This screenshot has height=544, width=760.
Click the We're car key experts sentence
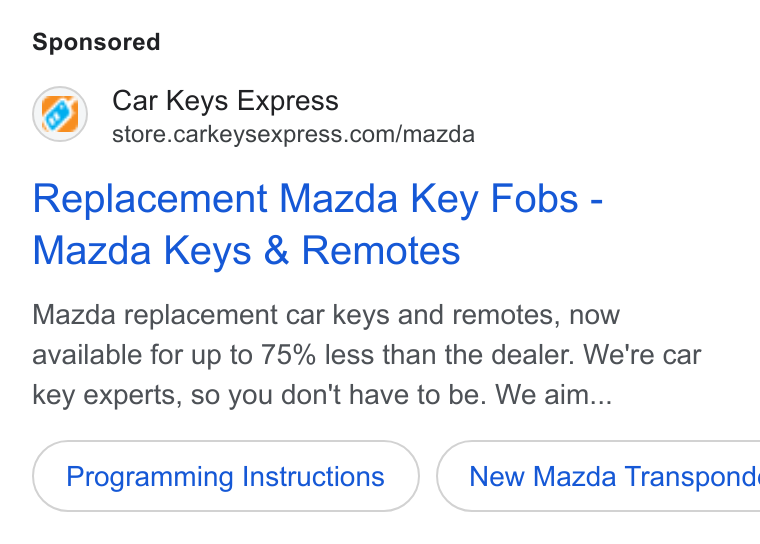(367, 375)
